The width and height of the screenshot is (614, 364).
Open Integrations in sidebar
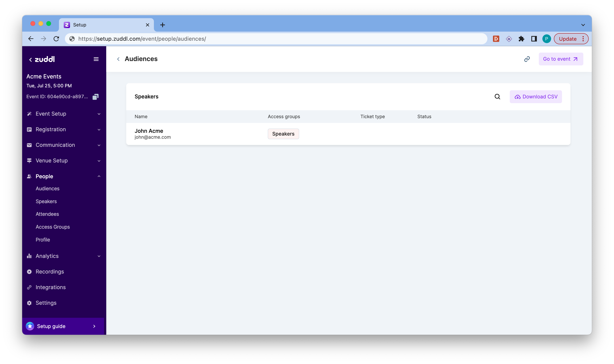click(x=51, y=287)
